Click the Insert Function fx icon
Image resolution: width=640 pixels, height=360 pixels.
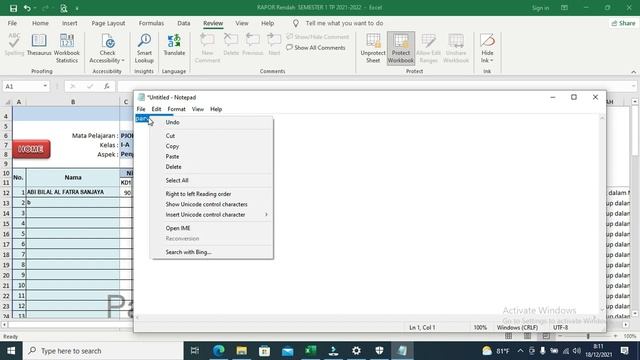[x=107, y=86]
